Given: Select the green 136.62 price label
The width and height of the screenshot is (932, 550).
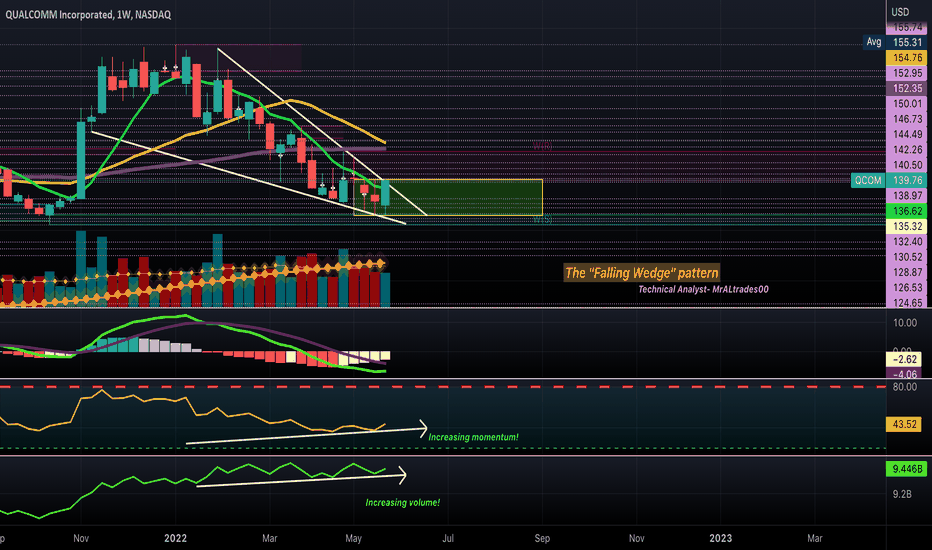Looking at the screenshot, I should [x=906, y=211].
